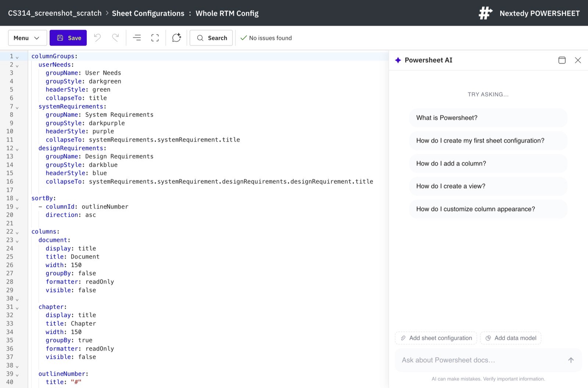Close the Powersheet AI panel
The width and height of the screenshot is (588, 388).
(x=578, y=60)
